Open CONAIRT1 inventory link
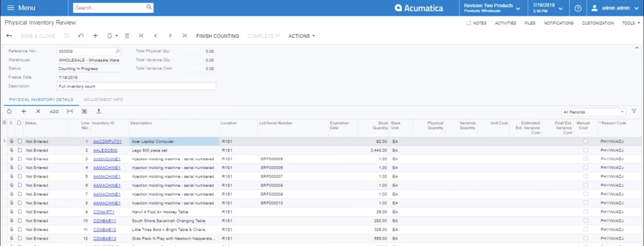 104,212
